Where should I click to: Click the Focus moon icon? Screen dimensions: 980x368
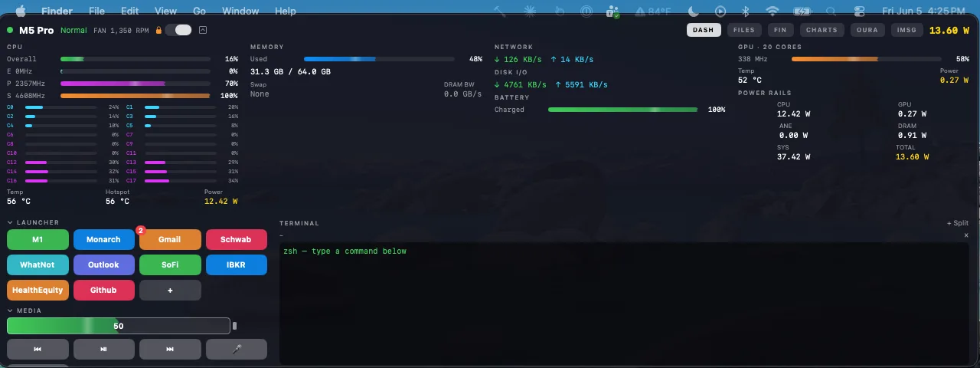(x=694, y=11)
